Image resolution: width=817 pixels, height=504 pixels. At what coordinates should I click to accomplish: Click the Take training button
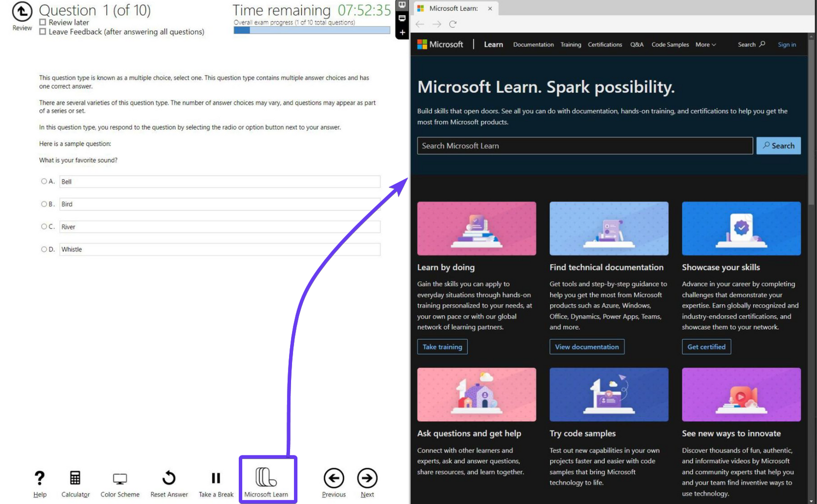point(442,346)
